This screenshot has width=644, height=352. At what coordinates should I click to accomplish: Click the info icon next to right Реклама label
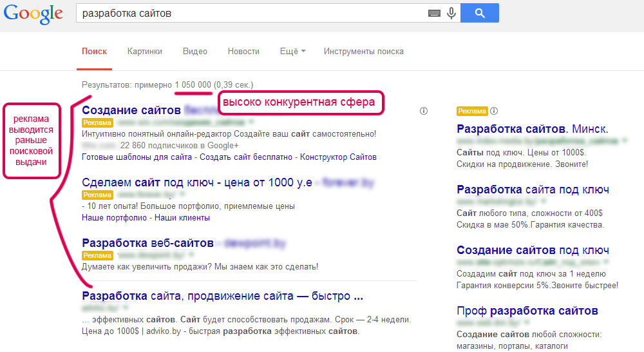494,111
